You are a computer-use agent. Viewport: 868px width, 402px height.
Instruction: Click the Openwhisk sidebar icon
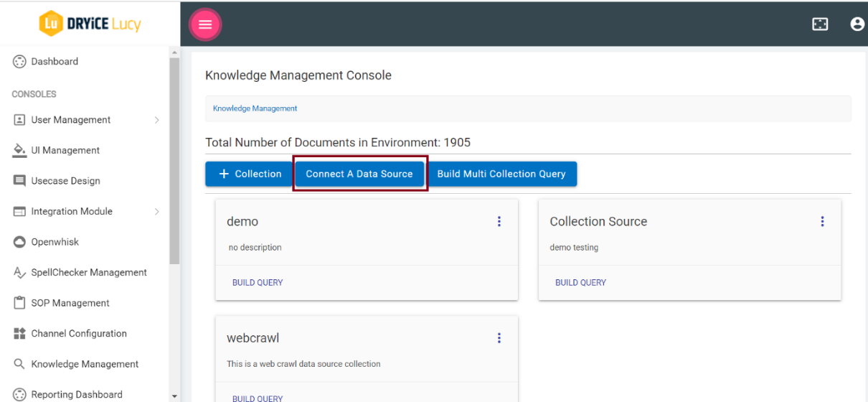pos(19,242)
